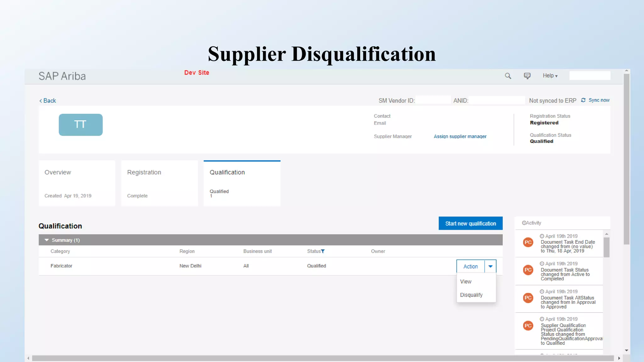Image resolution: width=644 pixels, height=362 pixels.
Task: Click Start new qualification button
Action: [470, 223]
